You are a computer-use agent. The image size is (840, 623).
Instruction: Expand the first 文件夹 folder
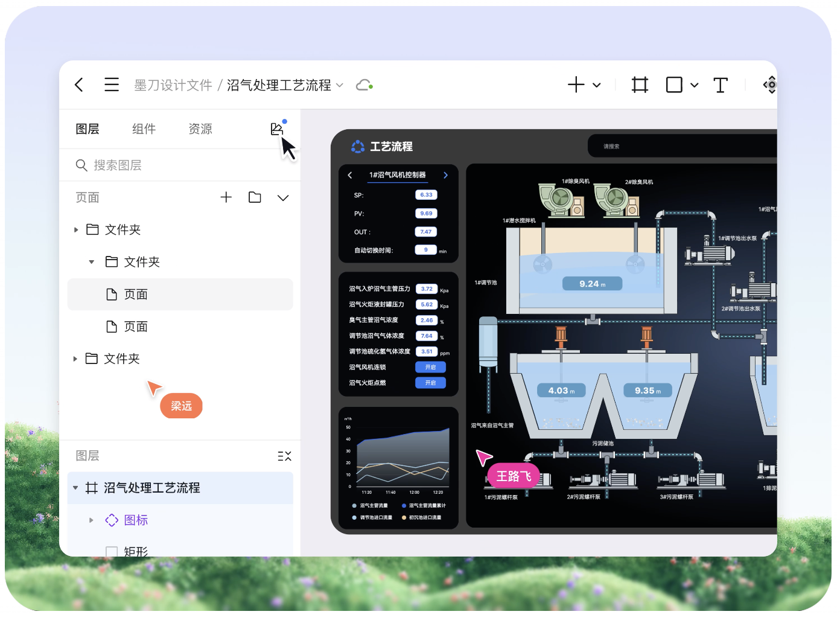76,230
